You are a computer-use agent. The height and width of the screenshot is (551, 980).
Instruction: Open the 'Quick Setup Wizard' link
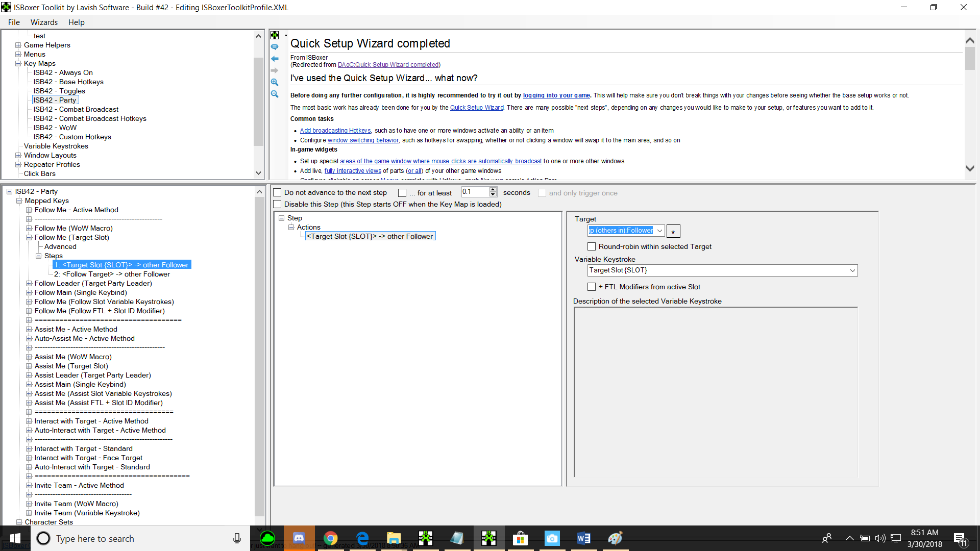point(477,108)
